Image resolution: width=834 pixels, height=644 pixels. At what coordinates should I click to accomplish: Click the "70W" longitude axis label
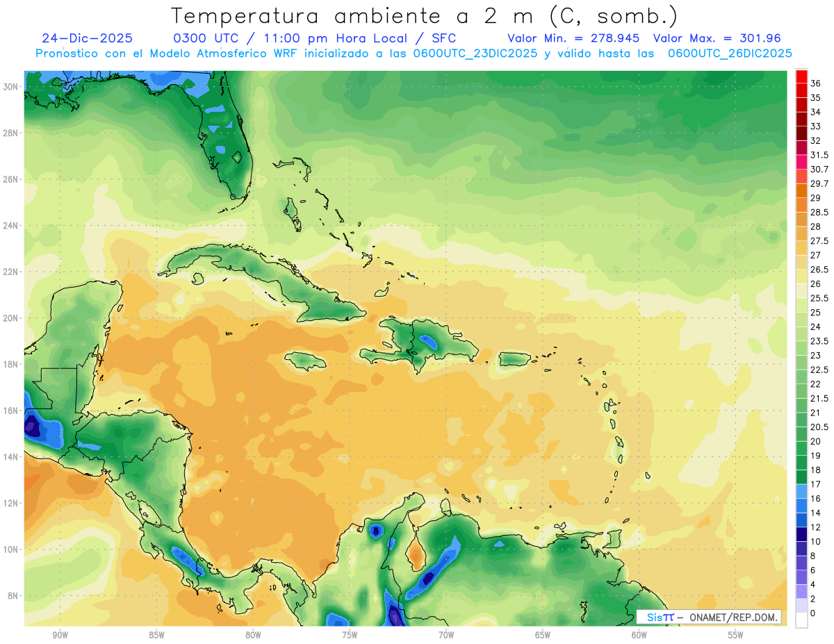[446, 635]
